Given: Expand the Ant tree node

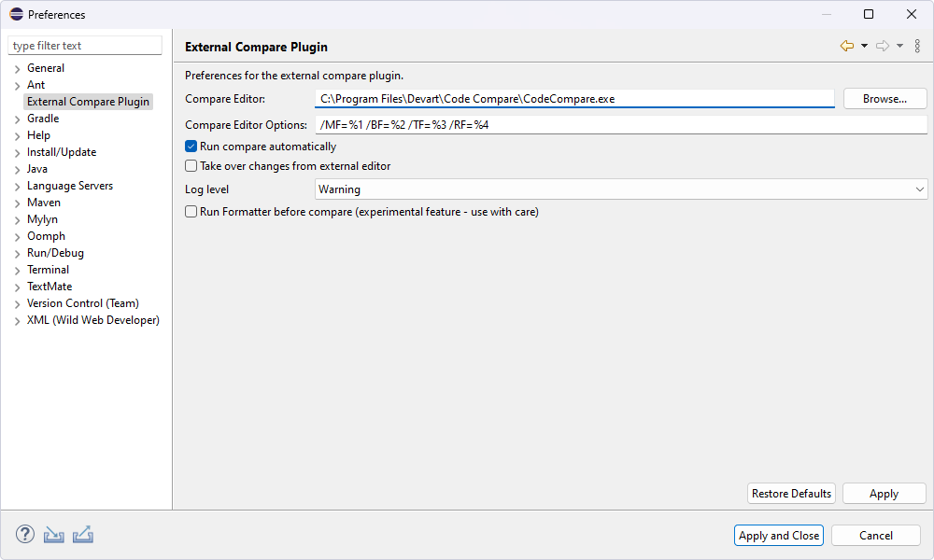Looking at the screenshot, I should (x=17, y=86).
